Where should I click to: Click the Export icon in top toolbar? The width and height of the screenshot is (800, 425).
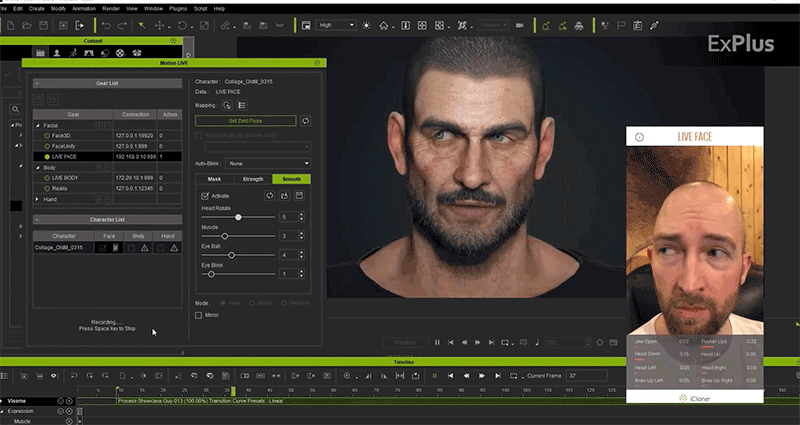pyautogui.click(x=80, y=26)
